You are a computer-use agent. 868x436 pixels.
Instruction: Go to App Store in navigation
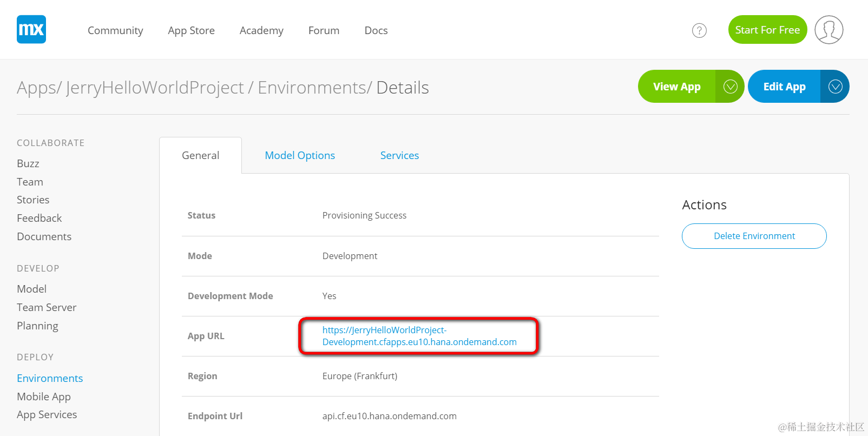tap(191, 31)
